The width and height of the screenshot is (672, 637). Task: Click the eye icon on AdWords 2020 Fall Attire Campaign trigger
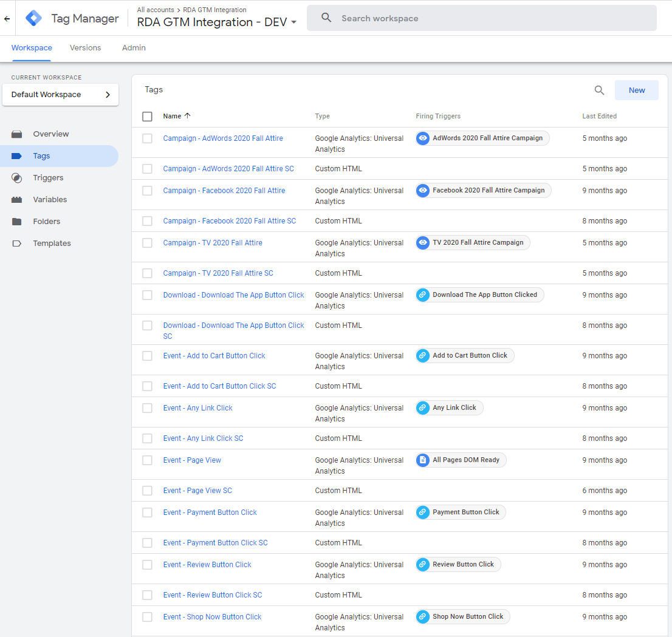(x=423, y=138)
